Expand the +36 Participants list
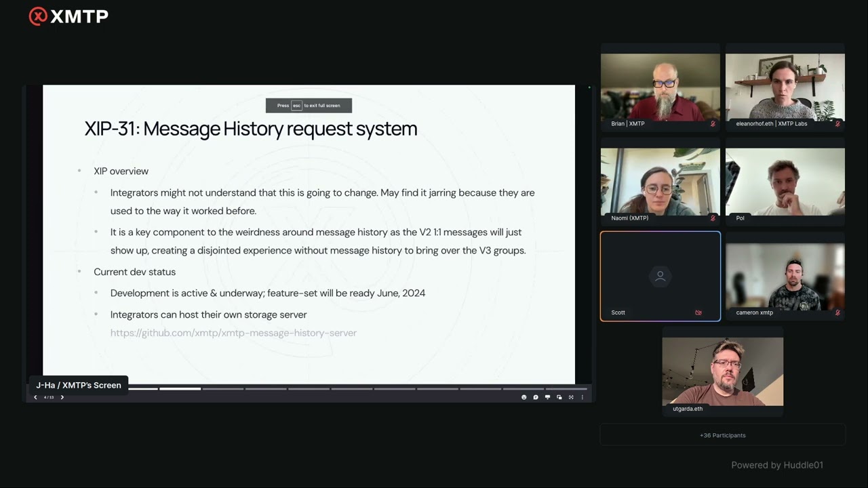This screenshot has width=868, height=488. click(x=722, y=435)
